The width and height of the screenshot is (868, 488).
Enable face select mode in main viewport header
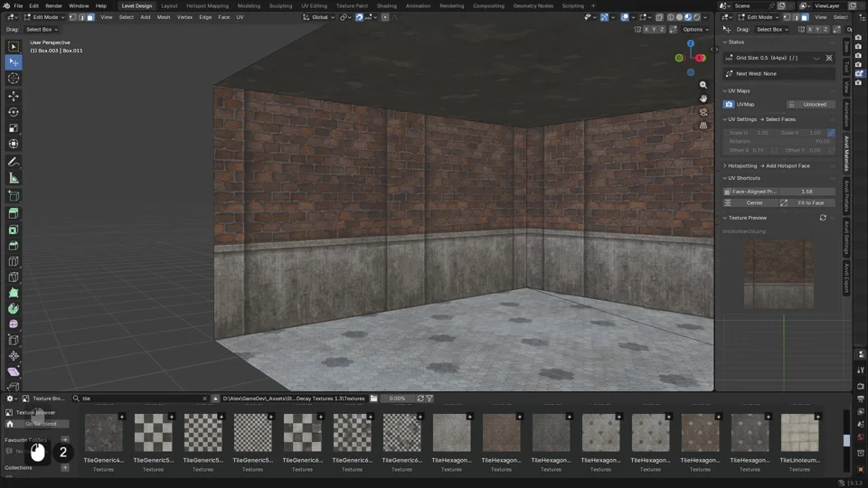coord(90,17)
